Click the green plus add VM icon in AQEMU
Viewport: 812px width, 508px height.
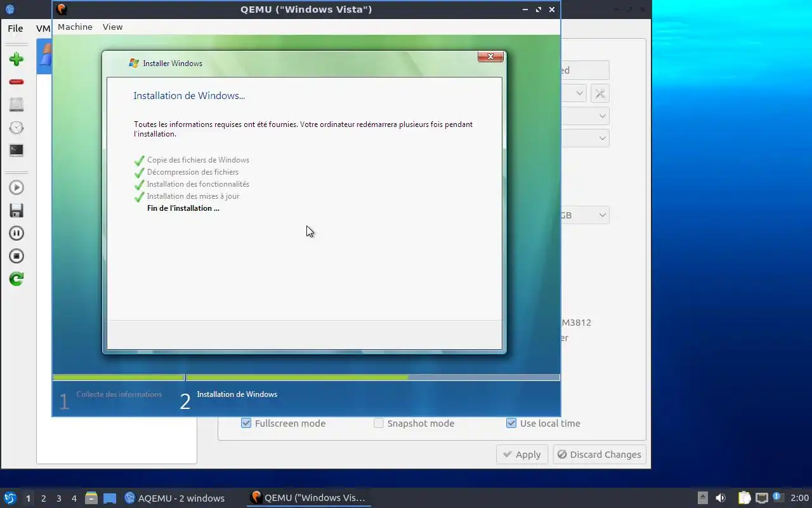[x=16, y=60]
